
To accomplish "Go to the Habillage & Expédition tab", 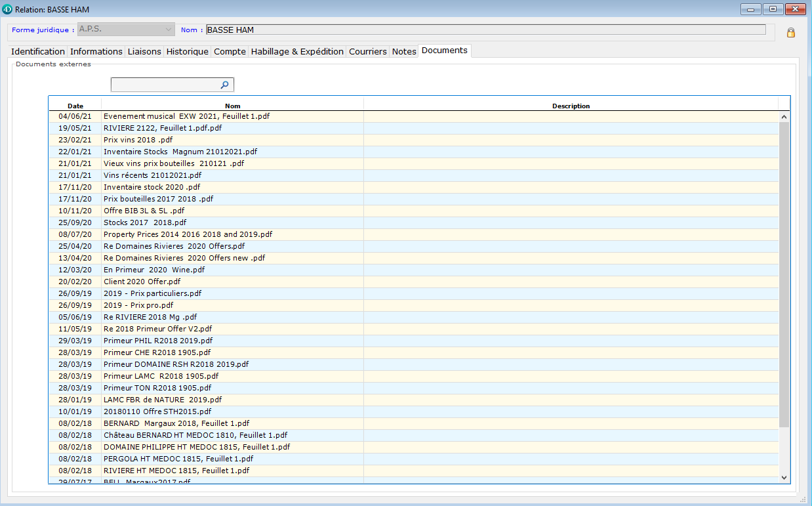I will click(x=297, y=51).
